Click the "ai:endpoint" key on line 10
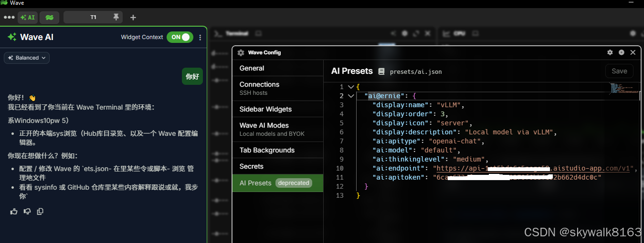Viewport: 644px width, 243px height. tap(400, 168)
